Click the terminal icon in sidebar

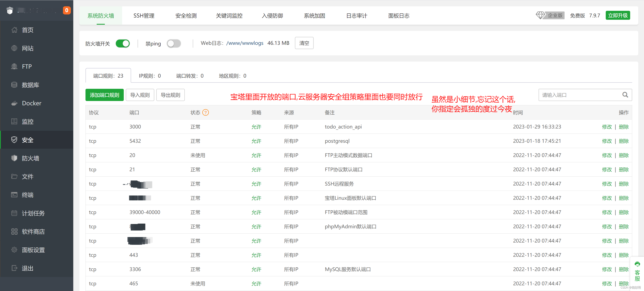point(14,195)
